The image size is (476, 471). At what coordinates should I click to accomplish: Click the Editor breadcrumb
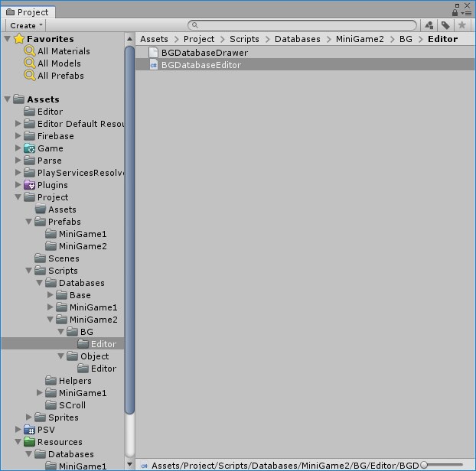coord(442,39)
